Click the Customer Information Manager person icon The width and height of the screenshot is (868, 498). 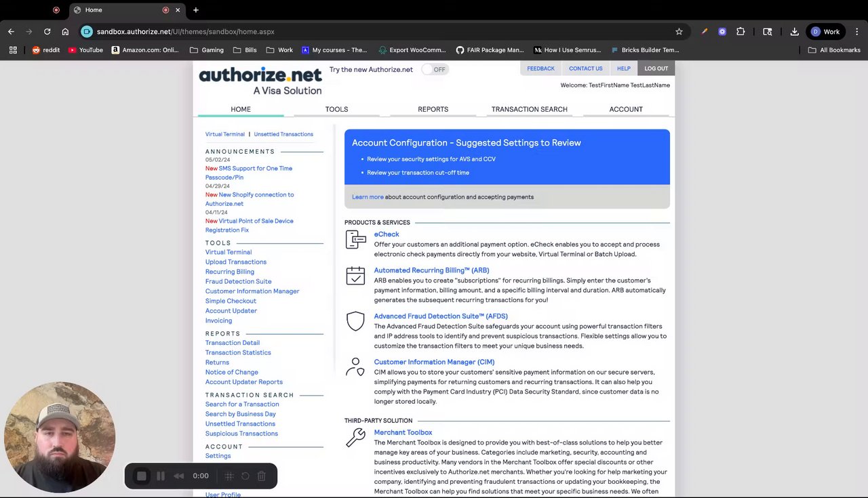pos(355,367)
